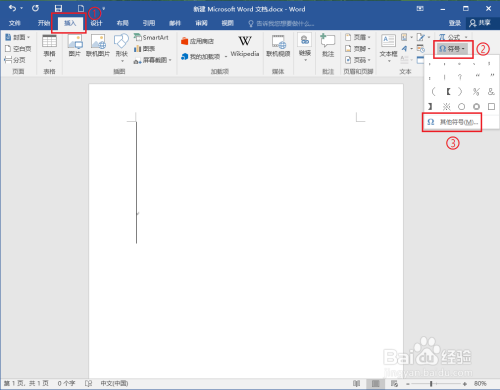Open the Wikipedia add-in
500x390 pixels.
pyautogui.click(x=245, y=46)
